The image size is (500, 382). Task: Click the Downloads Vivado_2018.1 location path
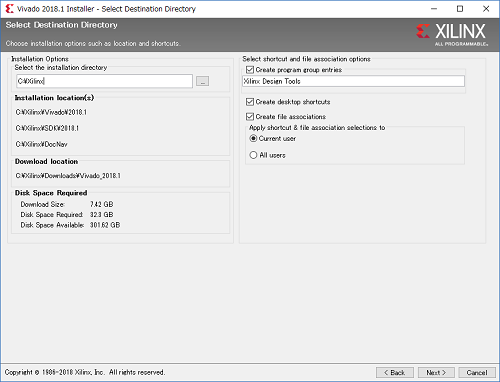pos(68,176)
